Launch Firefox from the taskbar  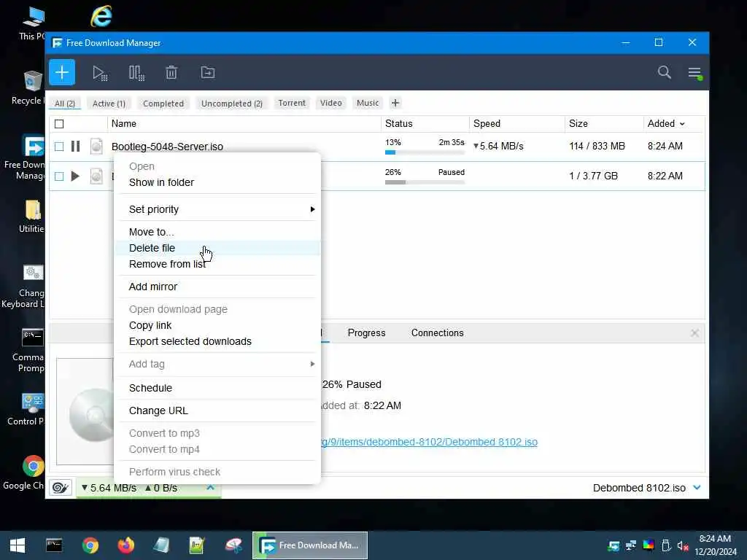[x=125, y=545]
